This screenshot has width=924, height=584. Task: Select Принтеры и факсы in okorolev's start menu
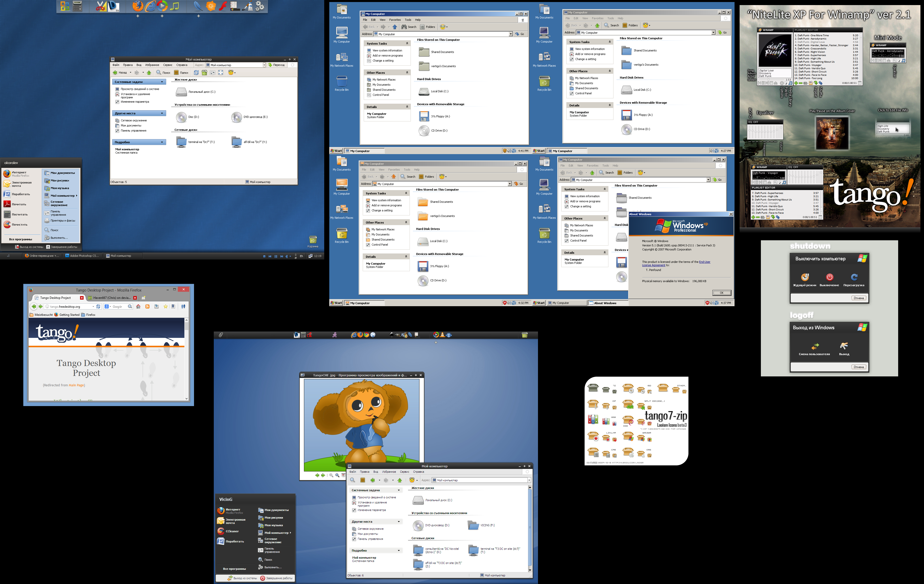click(x=60, y=221)
